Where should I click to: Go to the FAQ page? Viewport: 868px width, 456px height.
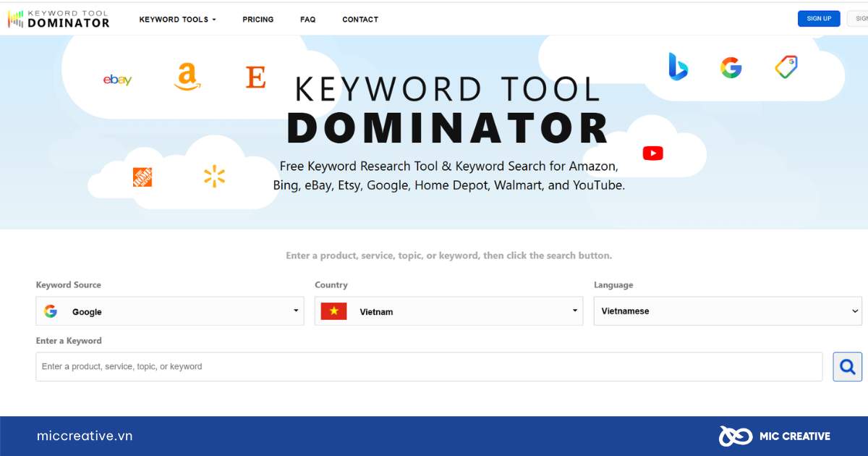308,20
